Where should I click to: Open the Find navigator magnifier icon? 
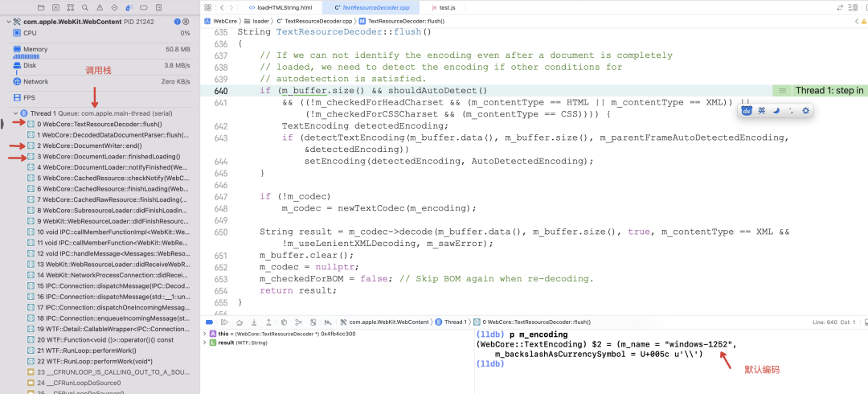point(84,8)
